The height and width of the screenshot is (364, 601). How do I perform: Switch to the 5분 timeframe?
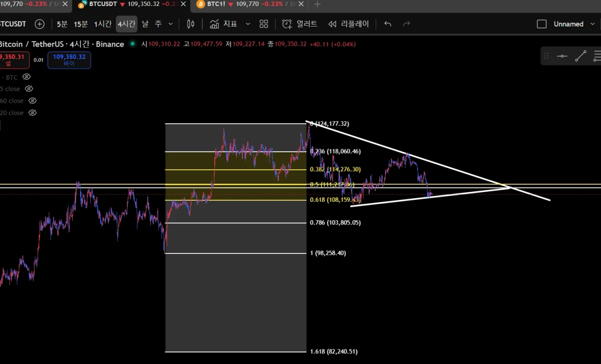point(62,24)
